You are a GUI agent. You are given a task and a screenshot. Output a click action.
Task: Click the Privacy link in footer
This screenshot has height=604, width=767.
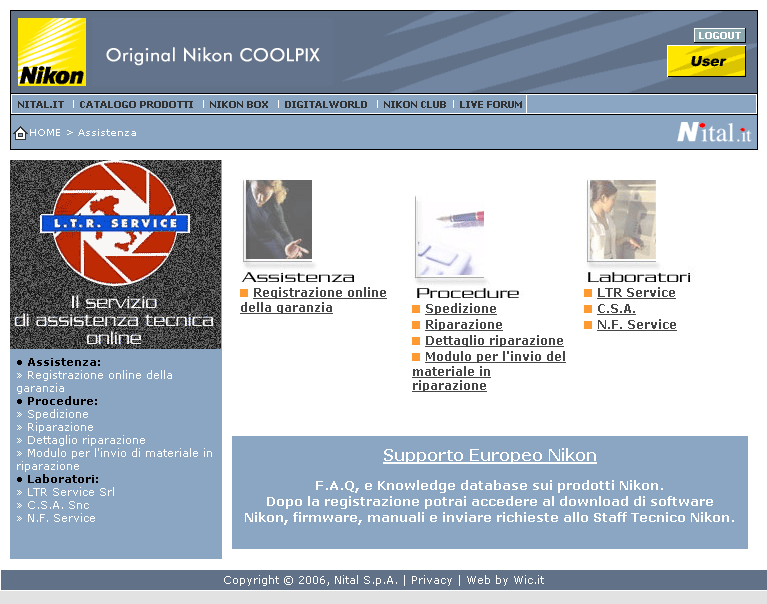click(x=431, y=580)
